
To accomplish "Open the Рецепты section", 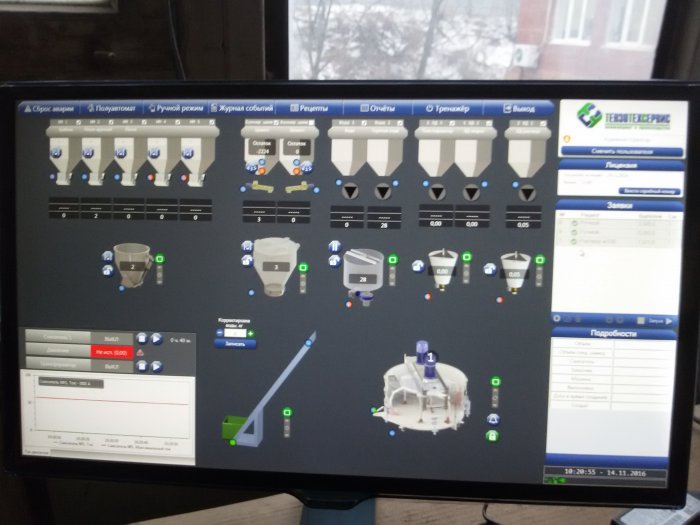I will click(309, 108).
